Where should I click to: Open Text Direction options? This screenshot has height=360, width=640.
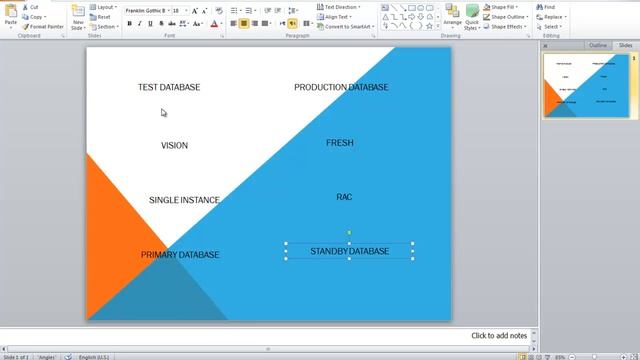click(338, 7)
